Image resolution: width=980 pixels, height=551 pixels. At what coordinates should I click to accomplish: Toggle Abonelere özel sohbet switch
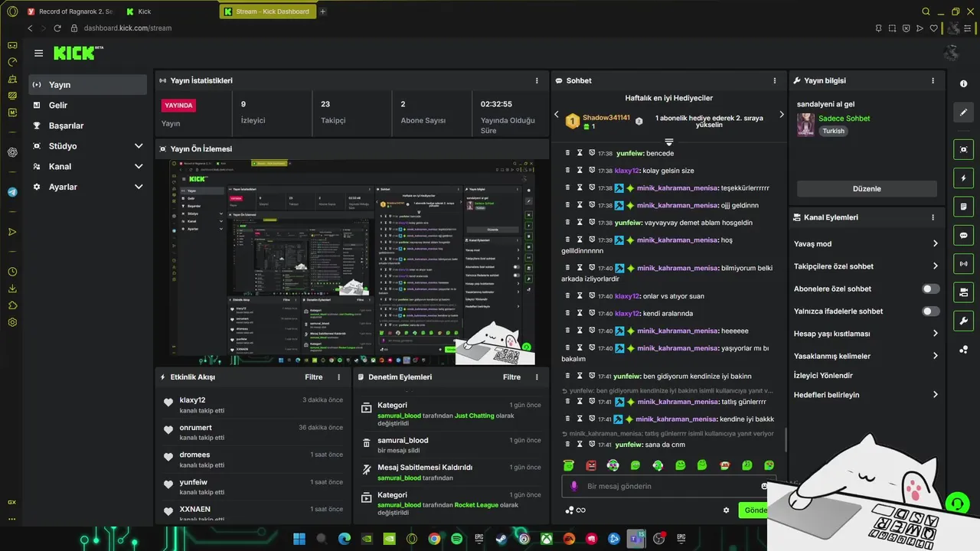pos(930,289)
